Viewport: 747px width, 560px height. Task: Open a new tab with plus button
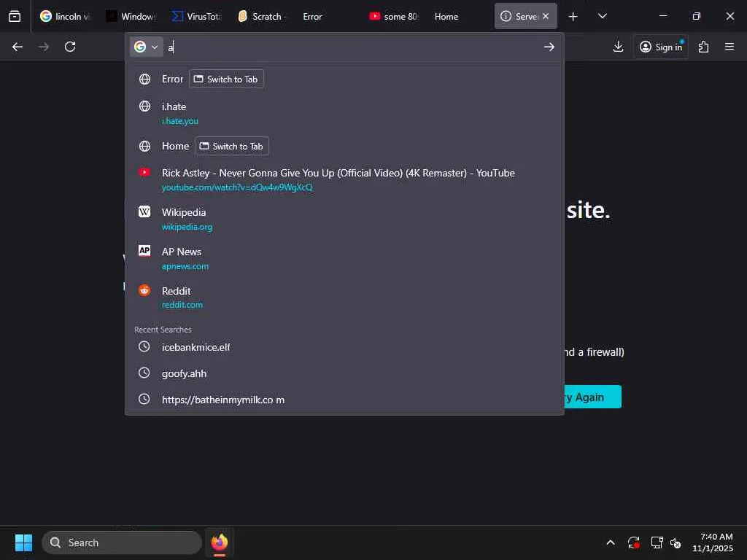click(573, 17)
